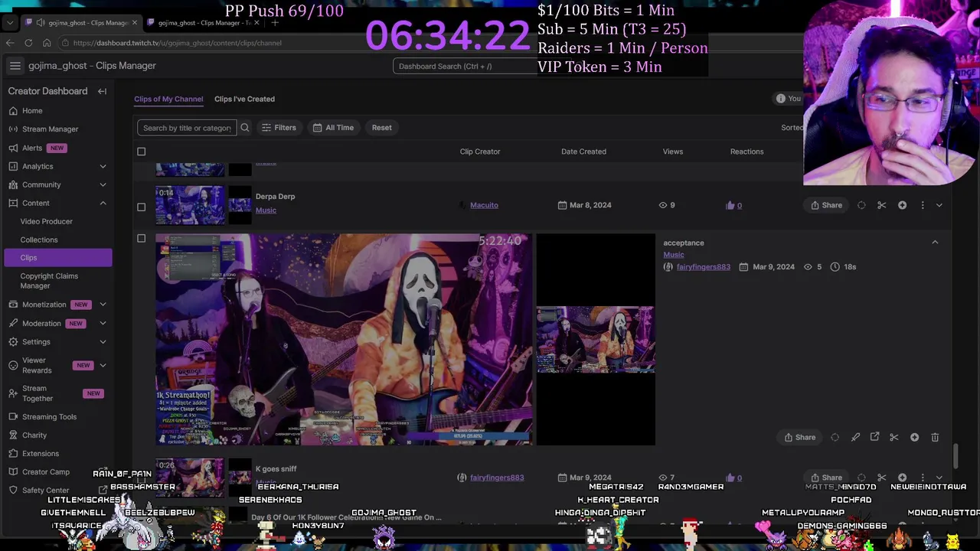The width and height of the screenshot is (980, 551).
Task: Expand the Monetization sidebar section
Action: point(103,305)
